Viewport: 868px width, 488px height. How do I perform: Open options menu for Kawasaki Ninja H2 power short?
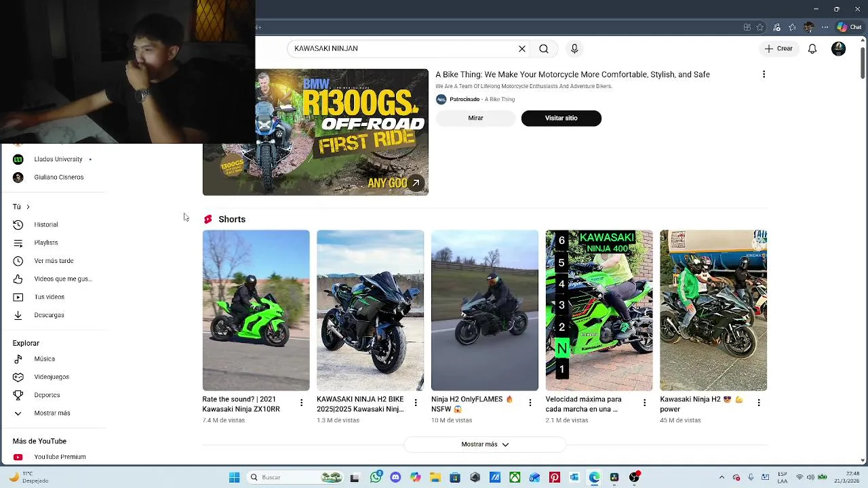[759, 403]
